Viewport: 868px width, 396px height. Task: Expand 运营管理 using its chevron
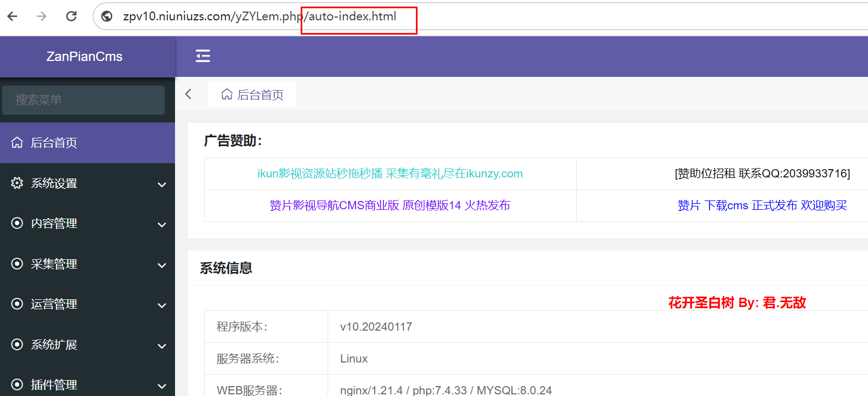click(x=162, y=305)
